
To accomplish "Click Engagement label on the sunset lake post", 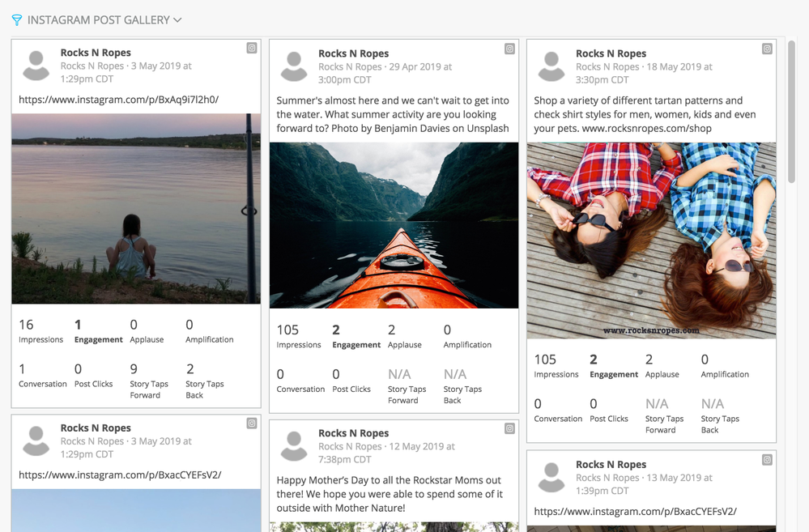I will [99, 339].
